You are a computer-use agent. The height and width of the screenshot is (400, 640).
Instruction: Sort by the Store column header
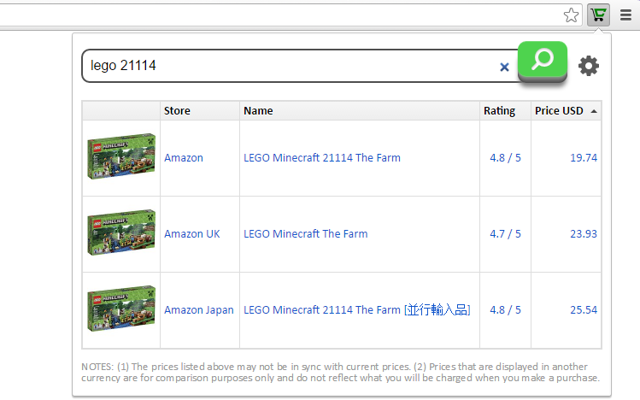[200, 111]
